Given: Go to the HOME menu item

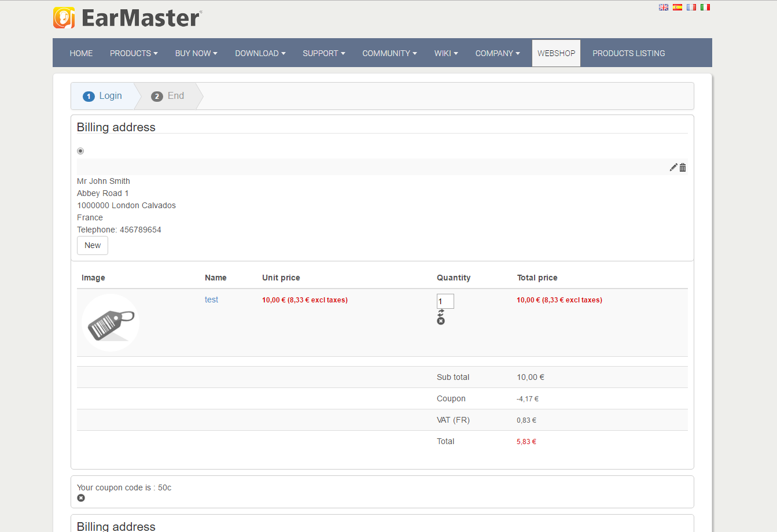Looking at the screenshot, I should coord(81,53).
